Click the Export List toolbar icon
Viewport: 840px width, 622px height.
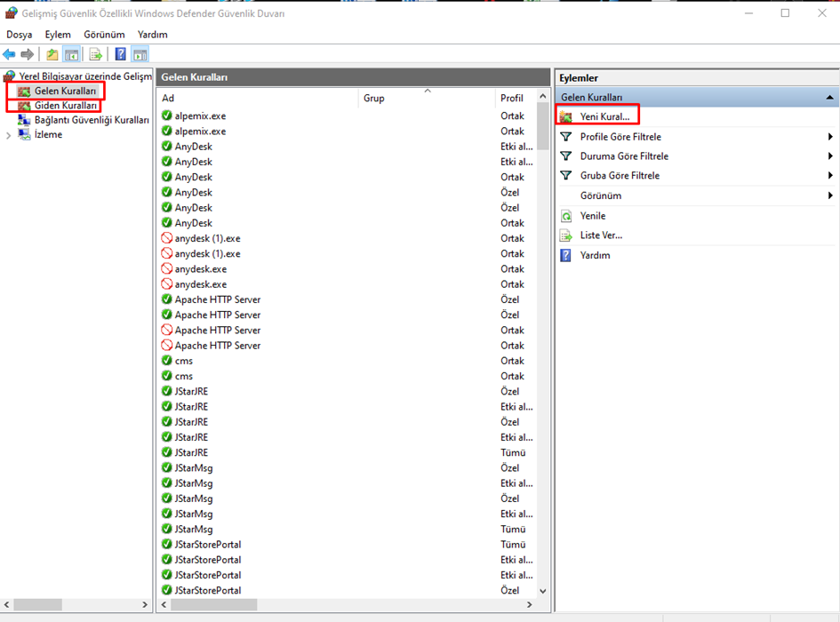click(96, 54)
